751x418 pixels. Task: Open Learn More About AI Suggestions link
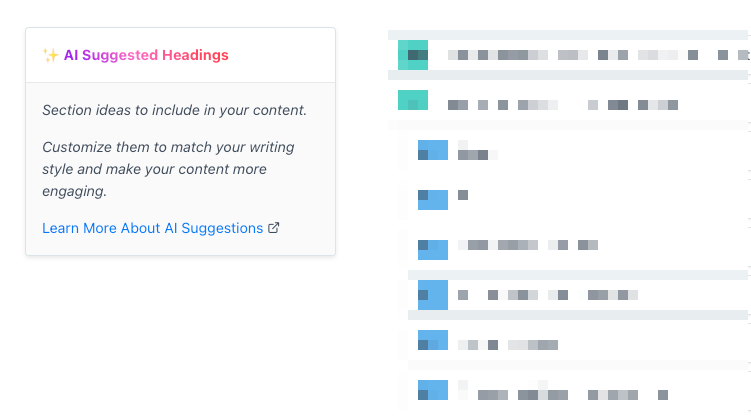click(x=160, y=228)
